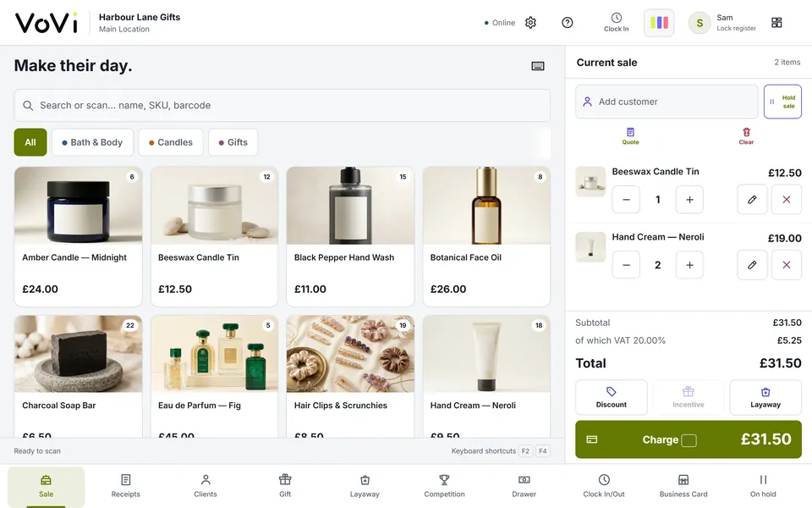The height and width of the screenshot is (508, 812).
Task: Click the Online status indicator
Action: coord(499,23)
